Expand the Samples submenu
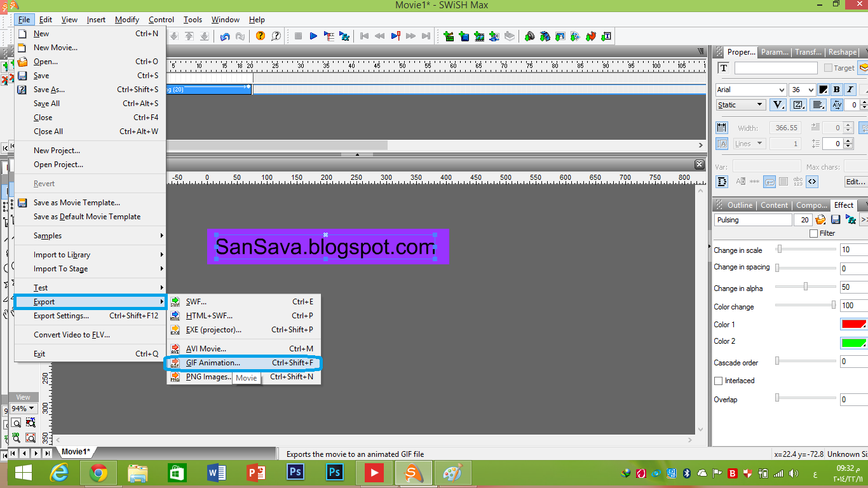 (x=90, y=236)
